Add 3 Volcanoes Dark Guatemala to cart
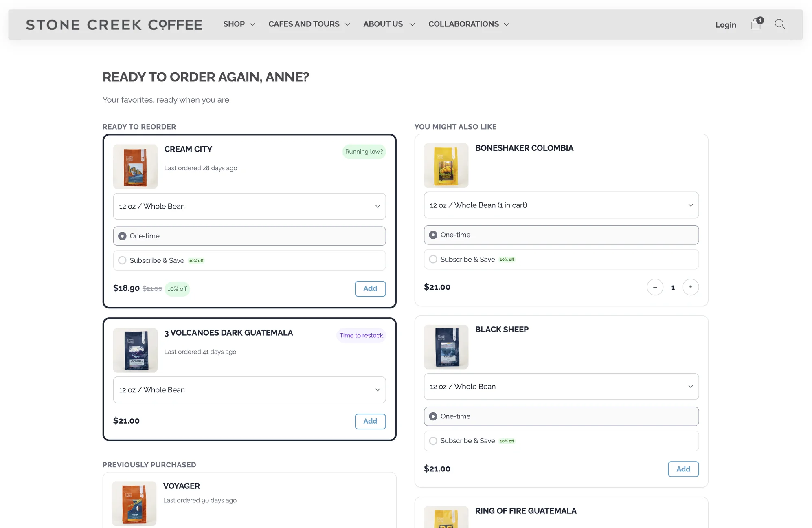 tap(370, 421)
